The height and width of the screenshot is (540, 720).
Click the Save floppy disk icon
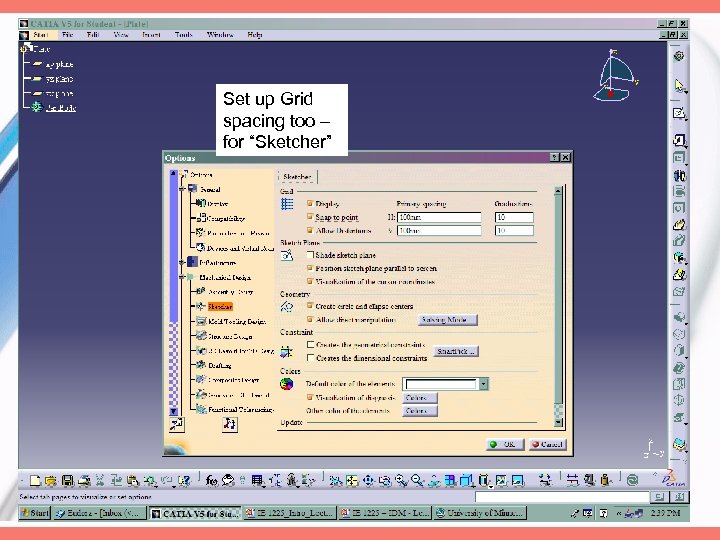(x=68, y=480)
